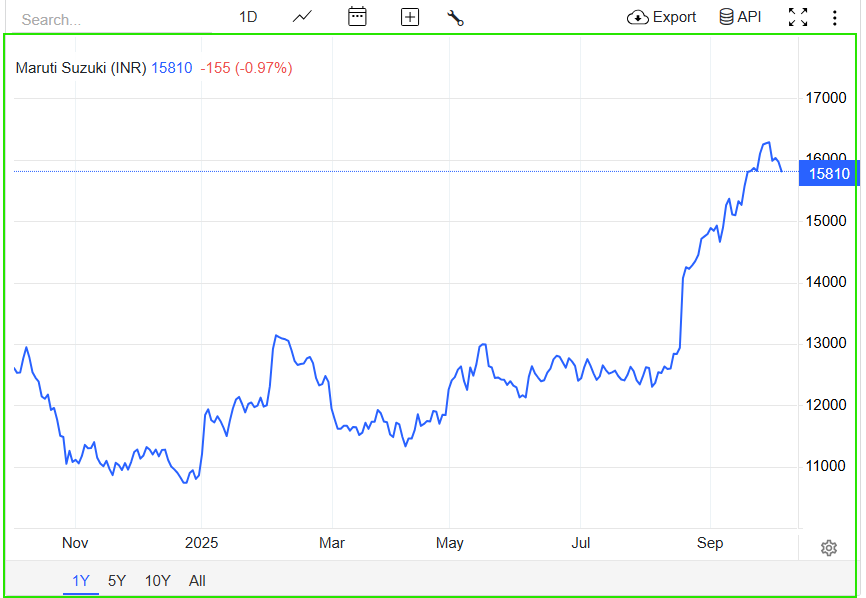Toggle fullscreen chart view
Viewport: 866px width, 598px height.
798,17
